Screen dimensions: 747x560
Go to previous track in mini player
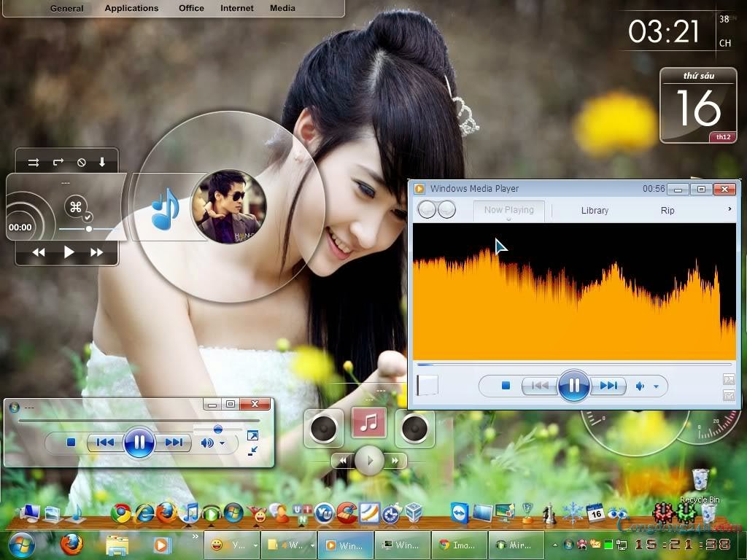[105, 443]
